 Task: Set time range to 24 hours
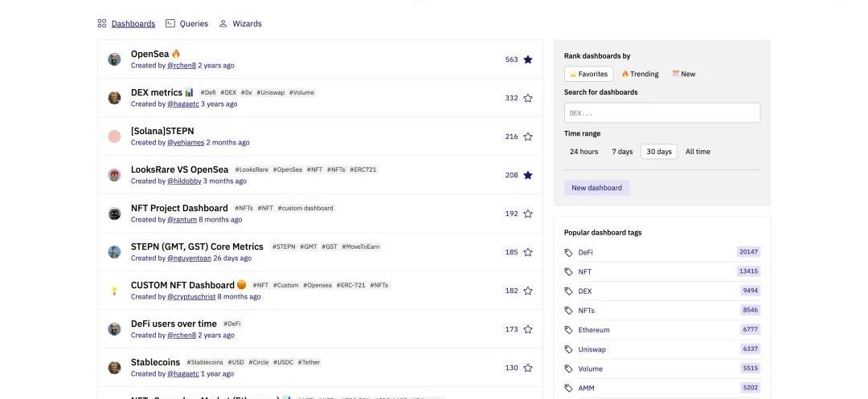584,152
